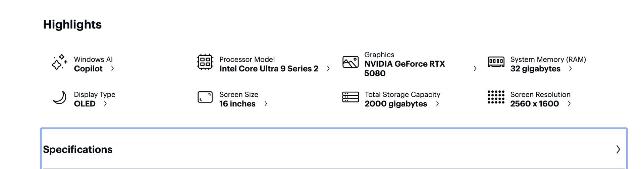Click the Display Type moon icon

click(59, 98)
